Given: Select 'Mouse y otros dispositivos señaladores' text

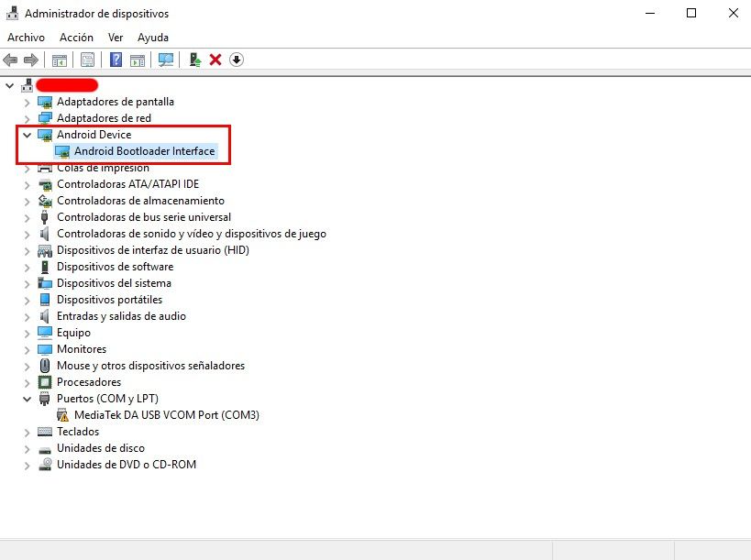Looking at the screenshot, I should (x=150, y=366).
